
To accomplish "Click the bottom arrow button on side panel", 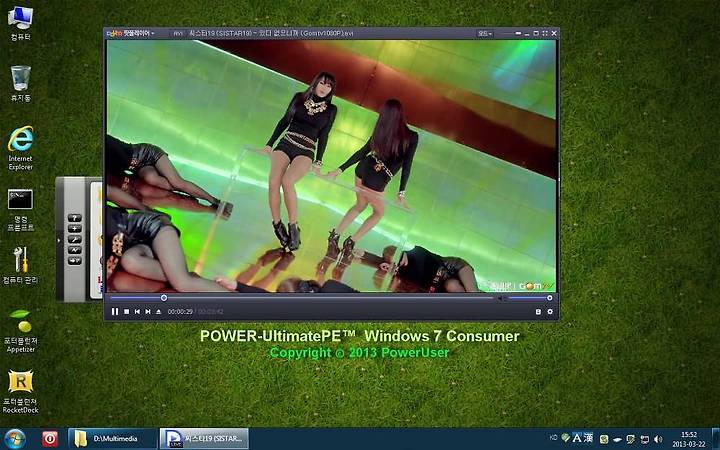I will pyautogui.click(x=74, y=260).
